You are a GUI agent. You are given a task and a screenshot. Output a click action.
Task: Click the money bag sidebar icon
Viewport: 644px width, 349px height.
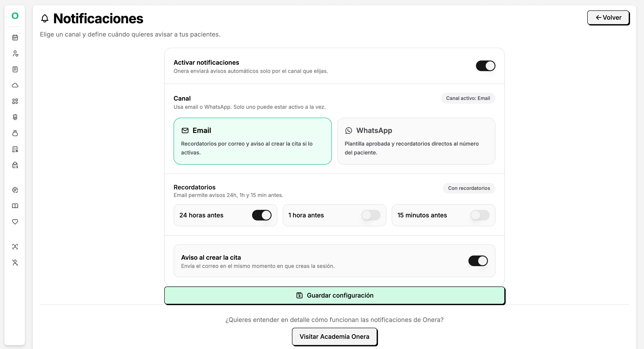[x=15, y=133]
